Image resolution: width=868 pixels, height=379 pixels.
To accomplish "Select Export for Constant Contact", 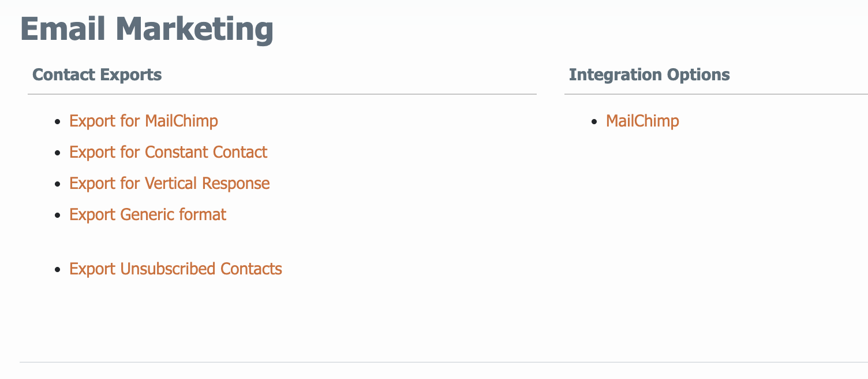I will coord(169,152).
